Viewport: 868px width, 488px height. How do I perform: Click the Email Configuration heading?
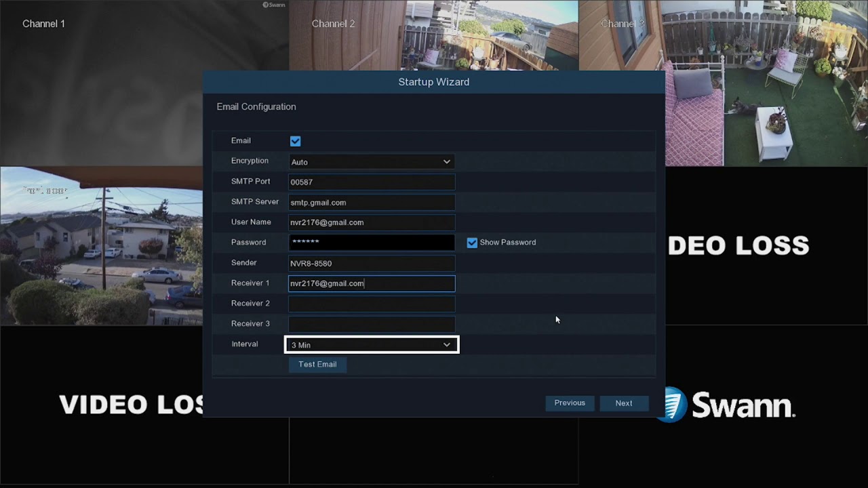[256, 107]
